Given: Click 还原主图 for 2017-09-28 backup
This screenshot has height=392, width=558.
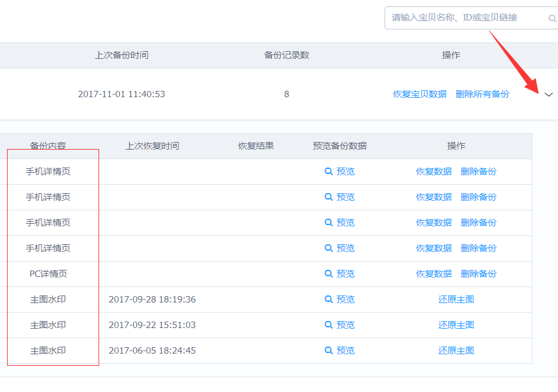Looking at the screenshot, I should pyautogui.click(x=456, y=299).
